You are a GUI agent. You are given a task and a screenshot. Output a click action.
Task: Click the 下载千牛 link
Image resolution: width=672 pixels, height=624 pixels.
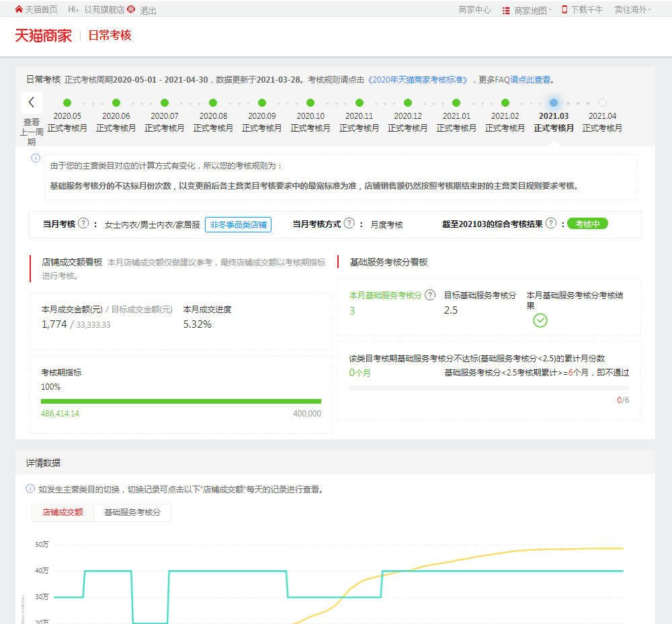pyautogui.click(x=587, y=9)
